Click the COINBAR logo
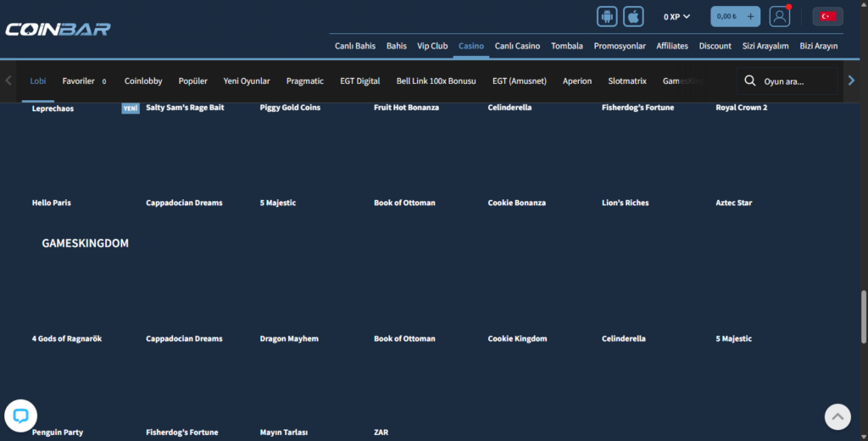The image size is (868, 441). 58,29
